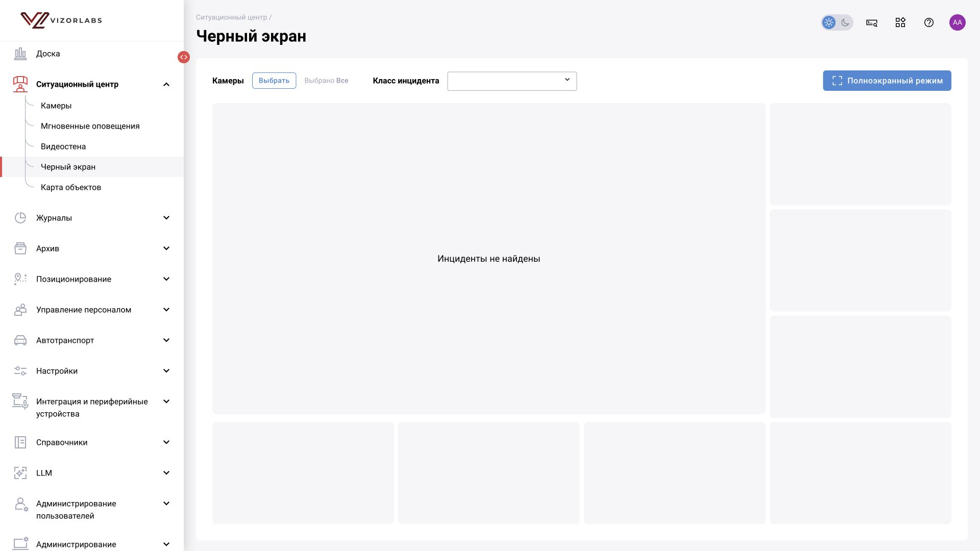
Task: Click the Автотранспорт car icon
Action: point(20,340)
